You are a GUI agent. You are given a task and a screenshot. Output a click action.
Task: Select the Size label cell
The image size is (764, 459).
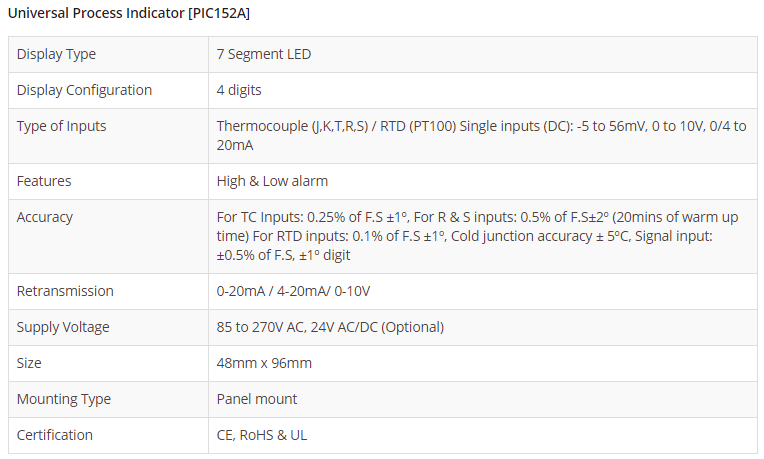click(29, 363)
